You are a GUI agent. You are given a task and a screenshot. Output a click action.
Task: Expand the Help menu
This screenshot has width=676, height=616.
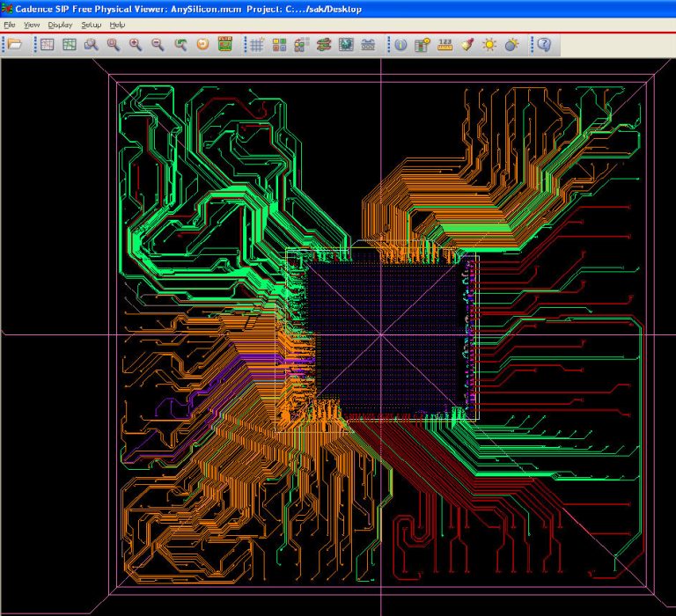(117, 25)
